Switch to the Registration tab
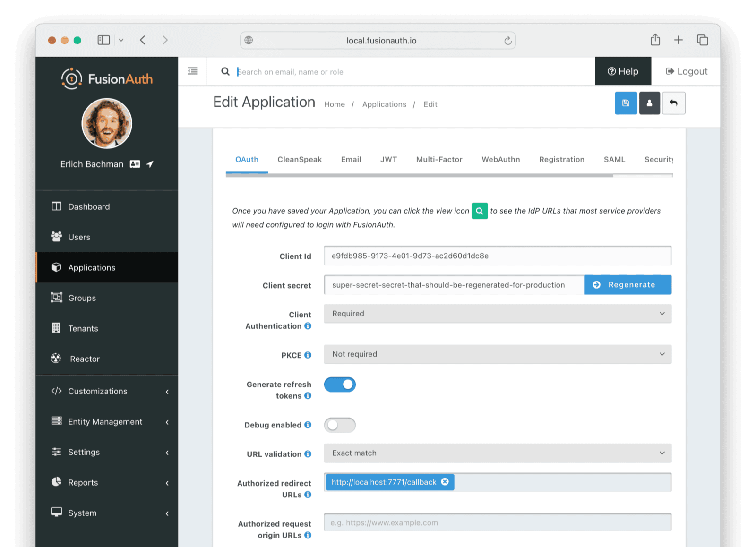Screen dimensions: 756x547 pyautogui.click(x=561, y=160)
